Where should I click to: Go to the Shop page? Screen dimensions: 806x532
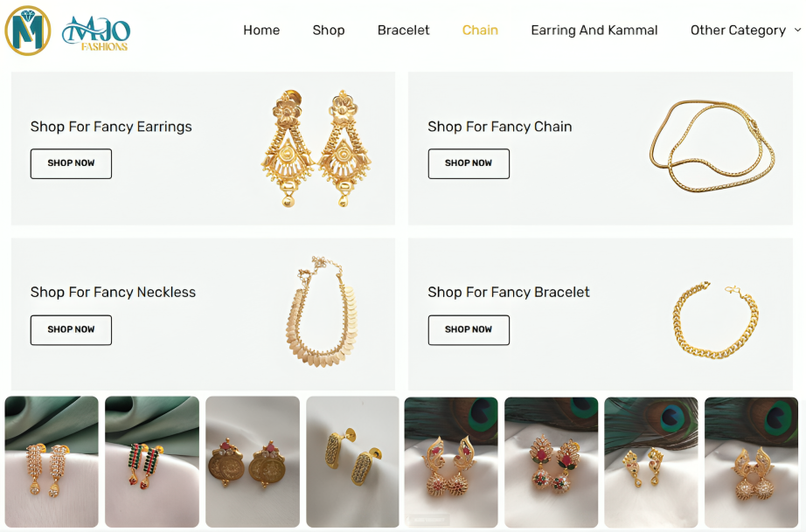tap(329, 30)
